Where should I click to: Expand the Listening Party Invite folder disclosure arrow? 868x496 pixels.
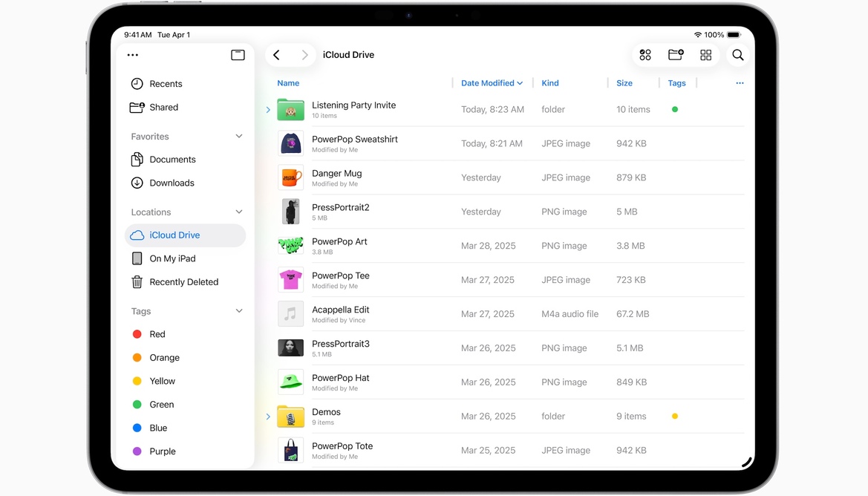coord(268,110)
